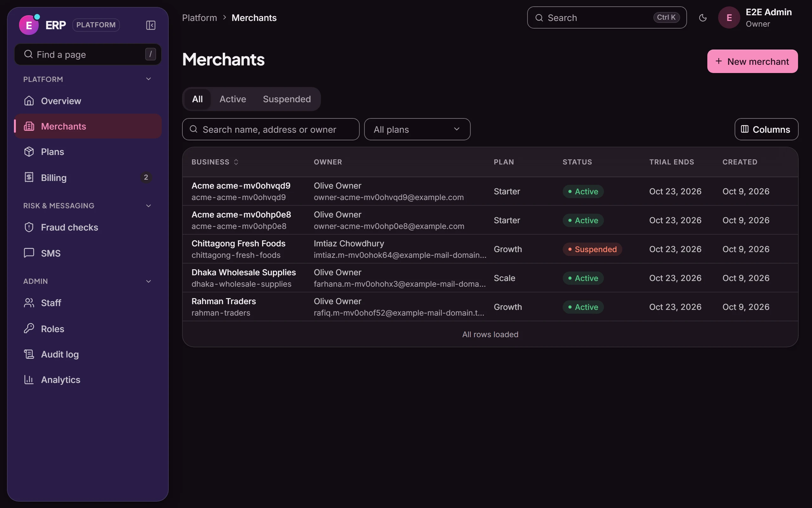
Task: Click the Plans package icon
Action: tap(29, 152)
